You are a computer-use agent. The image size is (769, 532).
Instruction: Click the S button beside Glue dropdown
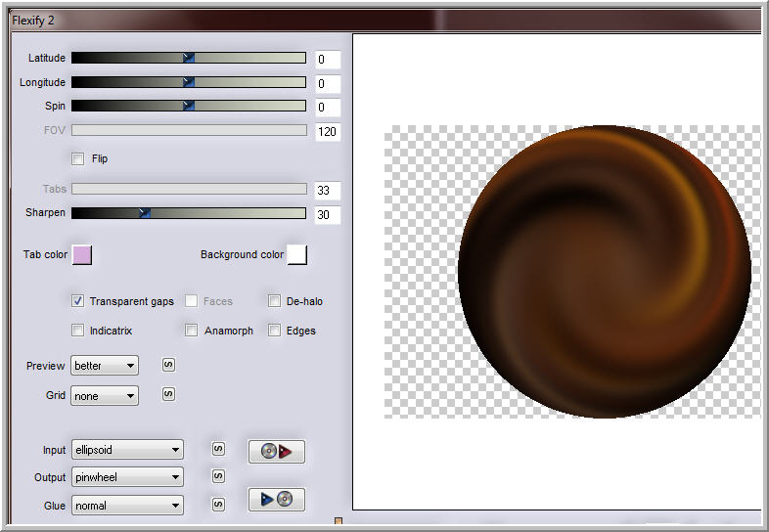[x=218, y=504]
